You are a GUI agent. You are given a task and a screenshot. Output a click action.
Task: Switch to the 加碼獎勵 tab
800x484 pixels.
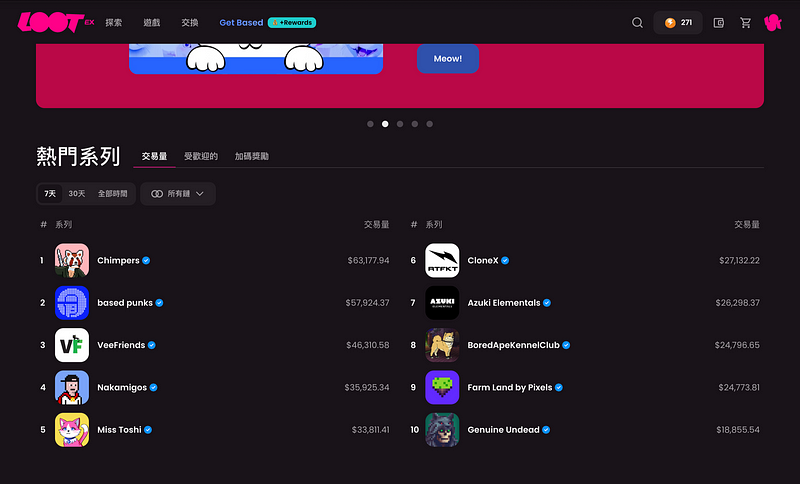252,156
